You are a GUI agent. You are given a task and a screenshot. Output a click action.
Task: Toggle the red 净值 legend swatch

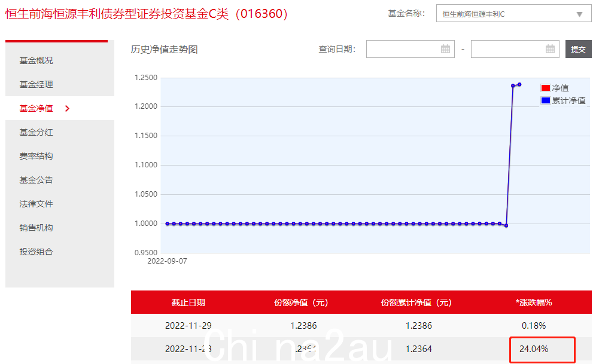click(x=546, y=88)
